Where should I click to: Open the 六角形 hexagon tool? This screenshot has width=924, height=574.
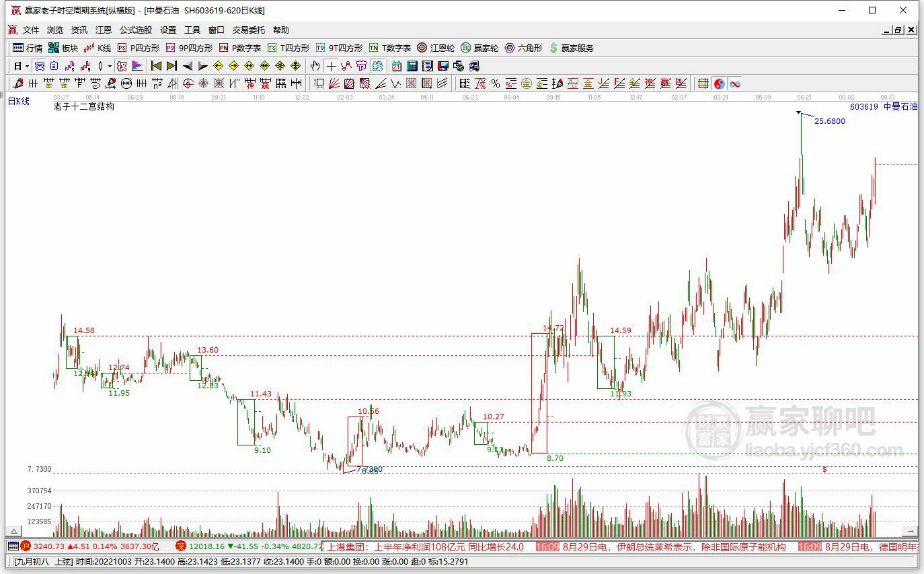(x=523, y=48)
